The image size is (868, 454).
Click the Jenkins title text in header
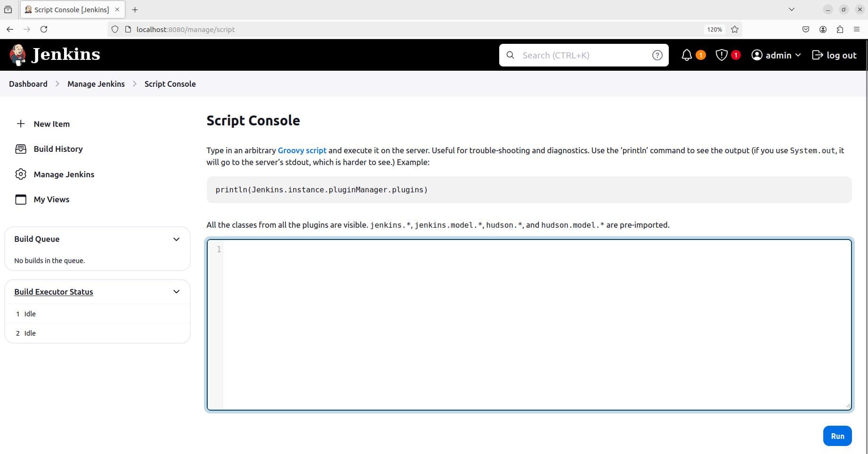click(66, 54)
